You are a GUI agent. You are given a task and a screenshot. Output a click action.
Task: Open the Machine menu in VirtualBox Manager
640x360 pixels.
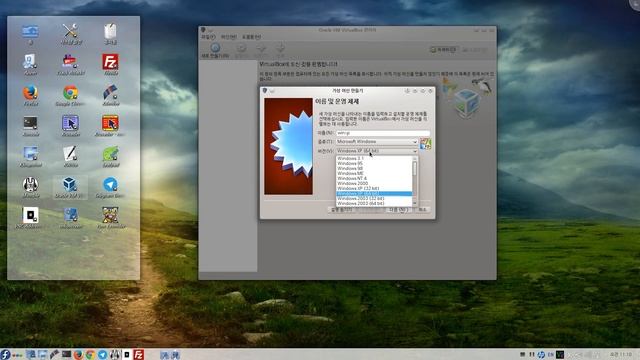click(229, 37)
